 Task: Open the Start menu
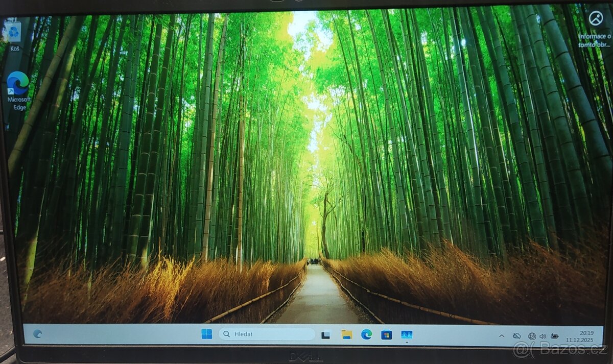click(x=206, y=335)
